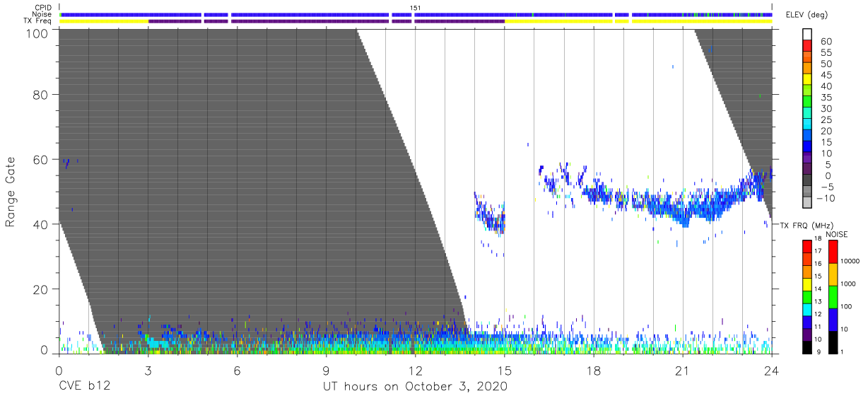Click the green 100–1000 NOISE swatch
Viewport: 868px width, 401px height.
[x=832, y=296]
